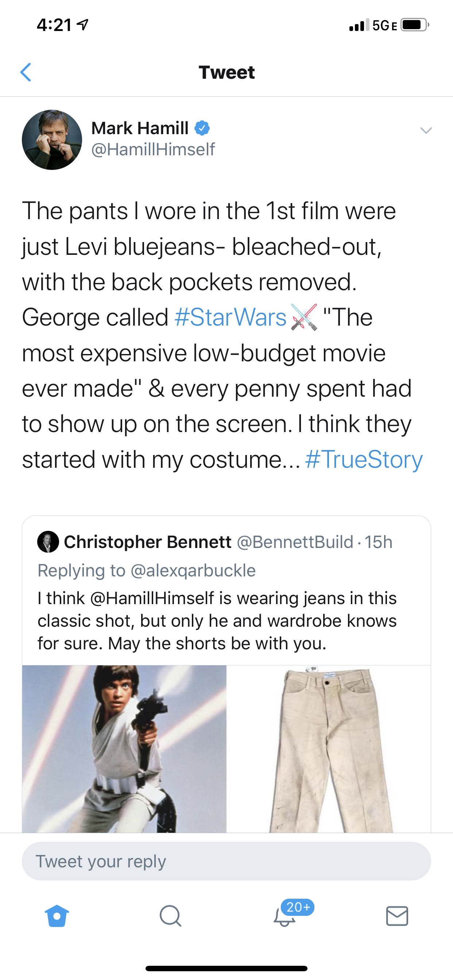Open the Messages envelope tab
This screenshot has height=980, width=453.
(397, 916)
